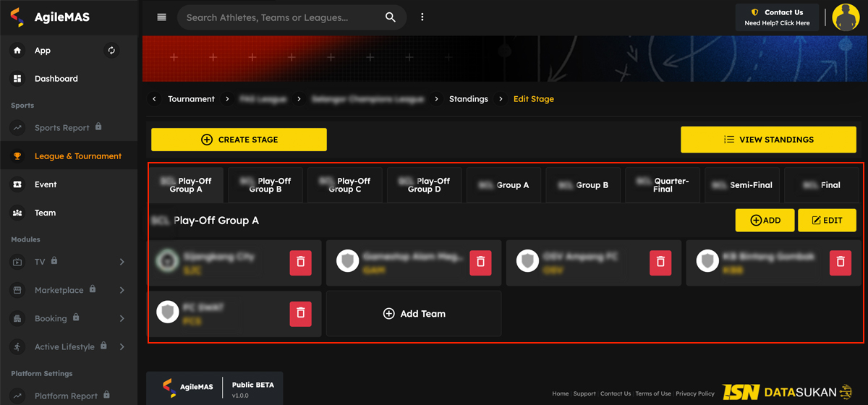
Task: Open the Privacy Policy footer link
Action: tap(694, 393)
